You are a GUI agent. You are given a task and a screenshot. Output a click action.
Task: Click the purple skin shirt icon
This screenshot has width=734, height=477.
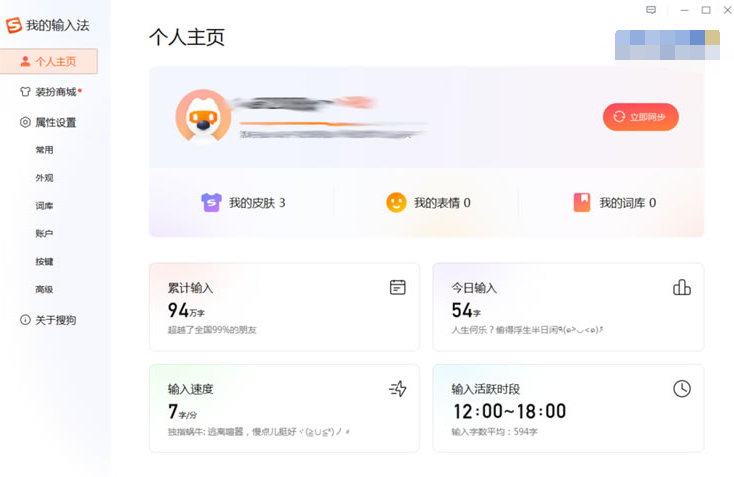(x=211, y=203)
